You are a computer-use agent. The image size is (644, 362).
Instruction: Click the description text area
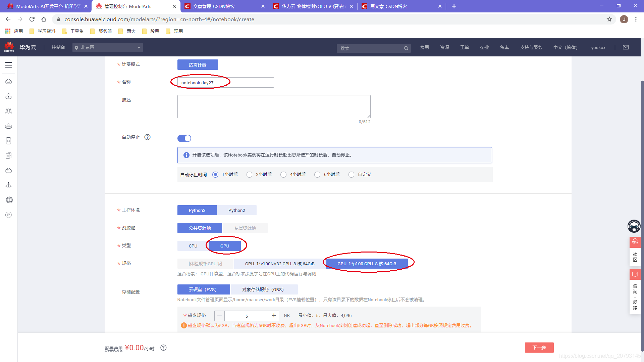pos(274,106)
